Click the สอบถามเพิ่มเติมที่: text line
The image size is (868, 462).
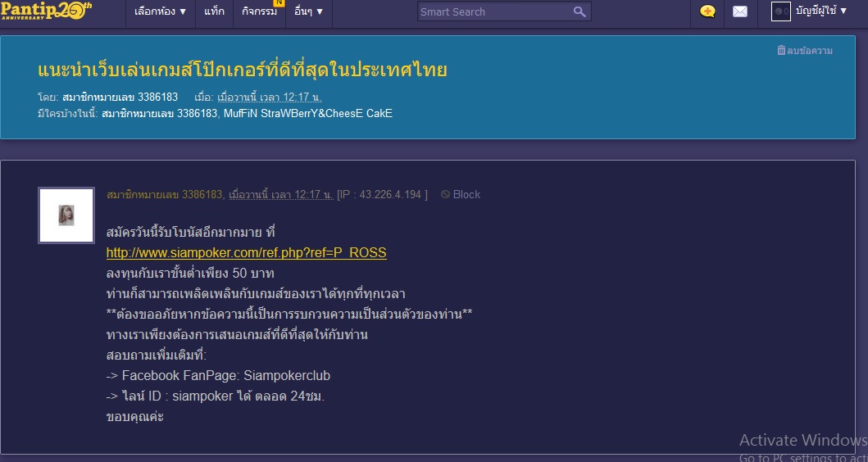click(156, 356)
